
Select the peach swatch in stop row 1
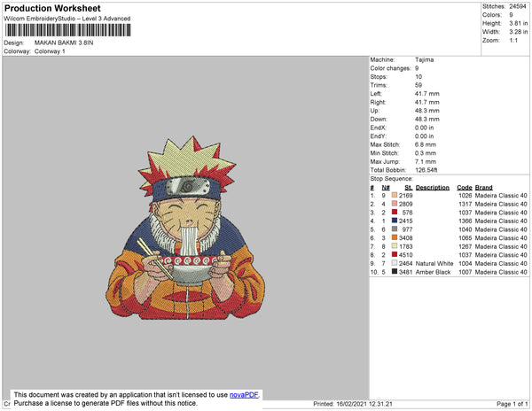395,195
